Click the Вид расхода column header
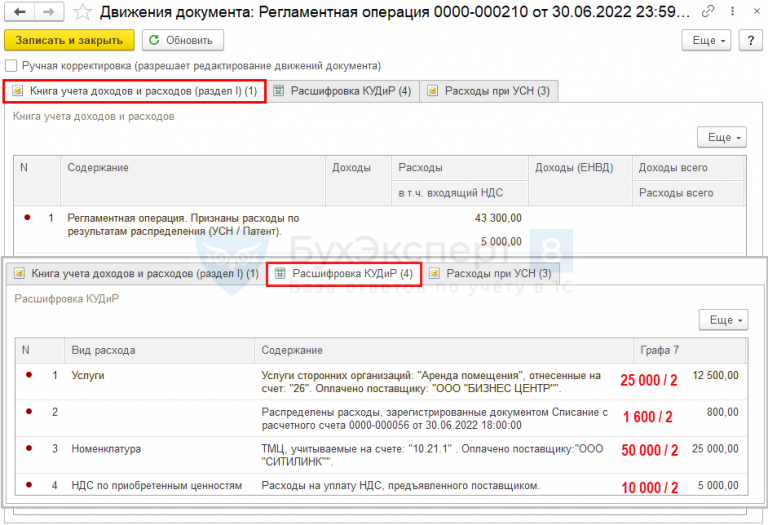Viewport: 768px width, 525px height. click(x=159, y=350)
